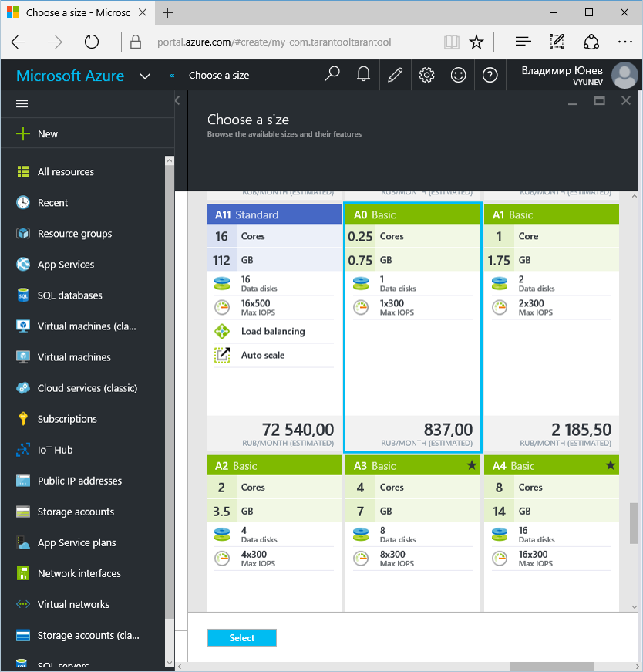Open the search magnifier in the Azure top bar
Viewport: 643px width, 672px height.
pyautogui.click(x=332, y=75)
